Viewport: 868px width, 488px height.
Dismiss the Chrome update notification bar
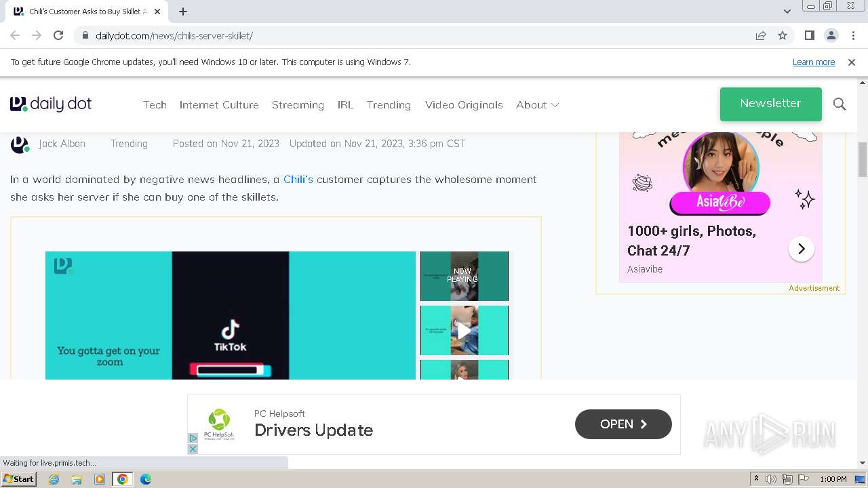tap(851, 62)
